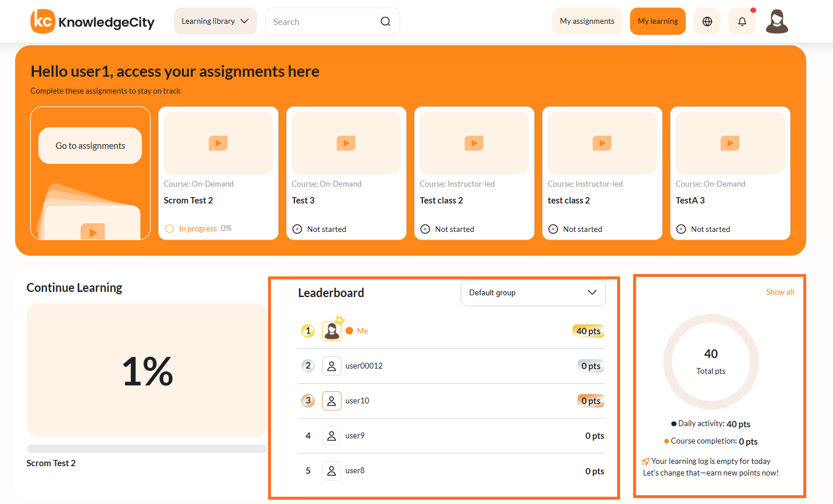Click user10's avatar icon in leaderboard
The width and height of the screenshot is (833, 504).
point(332,401)
